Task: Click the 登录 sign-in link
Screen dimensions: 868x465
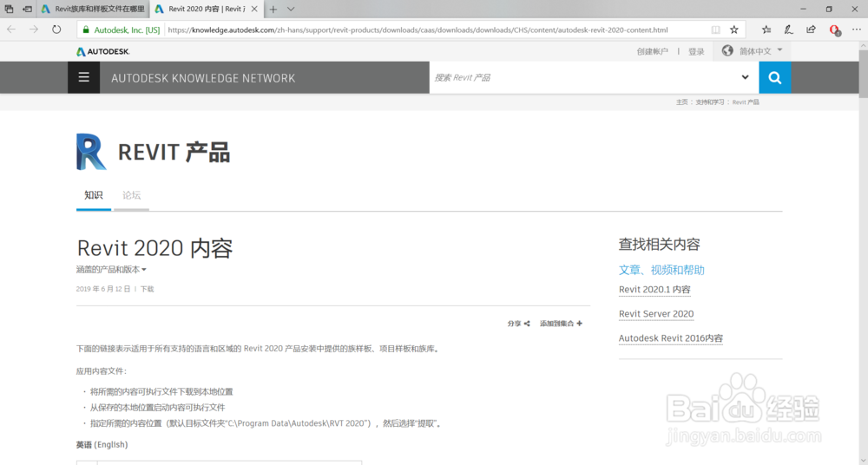Action: 696,51
